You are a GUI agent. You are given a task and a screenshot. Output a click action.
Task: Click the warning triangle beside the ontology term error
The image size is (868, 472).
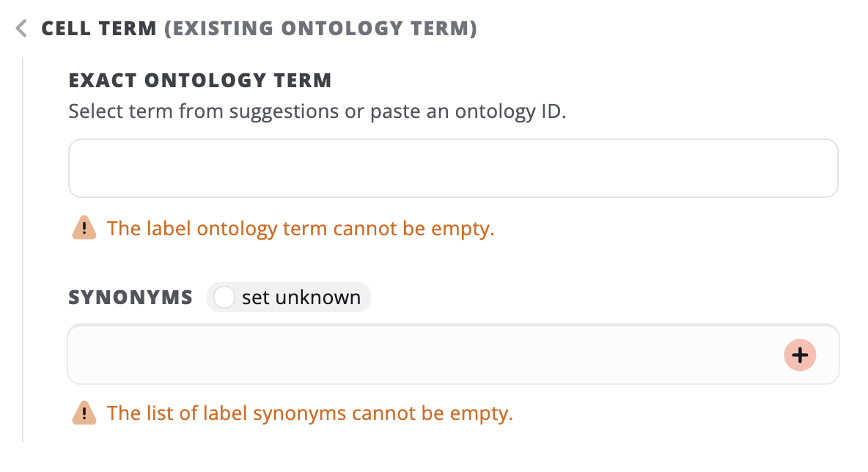tap(84, 228)
